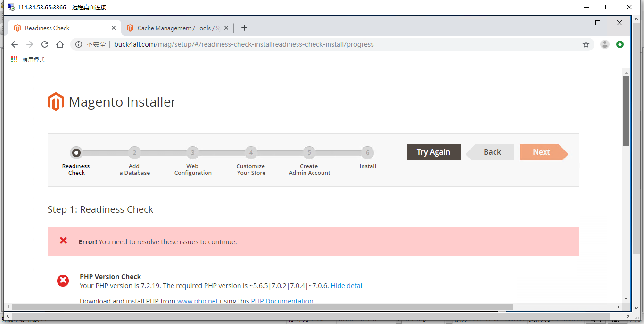Go back using the browser back arrow

15,44
